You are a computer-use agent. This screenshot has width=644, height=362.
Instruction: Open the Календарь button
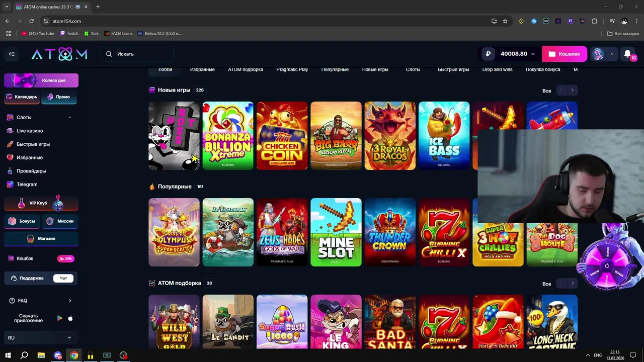coord(22,97)
